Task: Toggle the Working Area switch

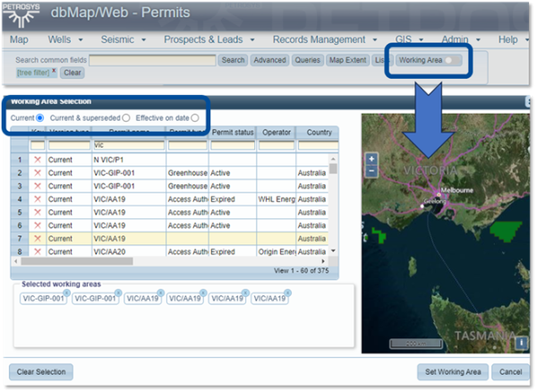Action: click(452, 60)
